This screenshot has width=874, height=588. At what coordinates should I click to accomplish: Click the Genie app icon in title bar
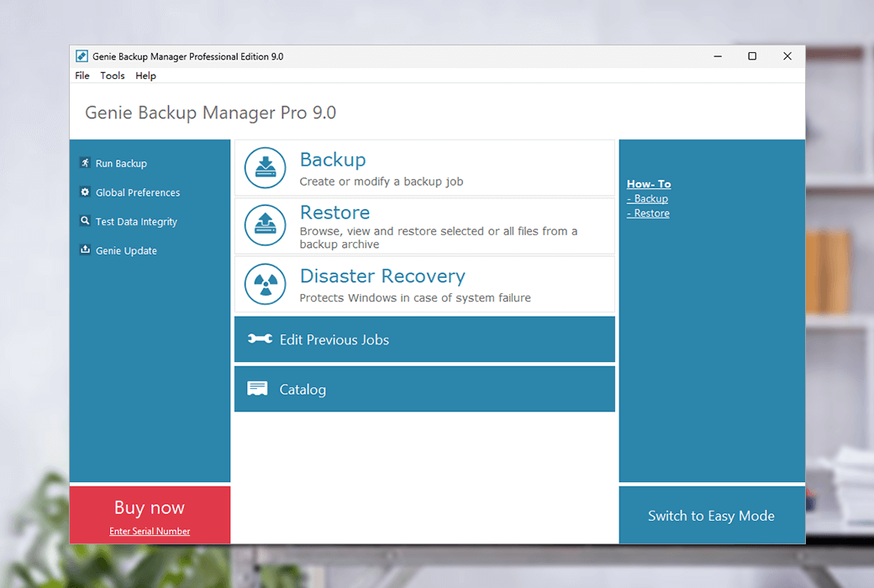82,56
